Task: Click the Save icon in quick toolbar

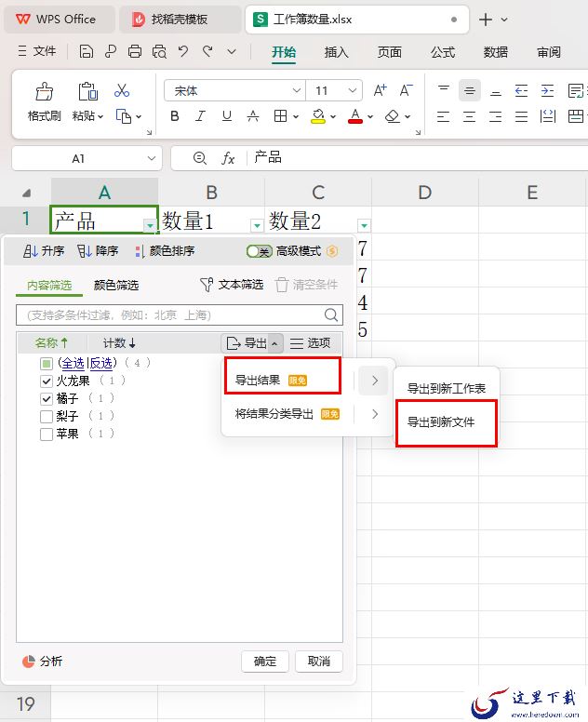Action: (87, 51)
